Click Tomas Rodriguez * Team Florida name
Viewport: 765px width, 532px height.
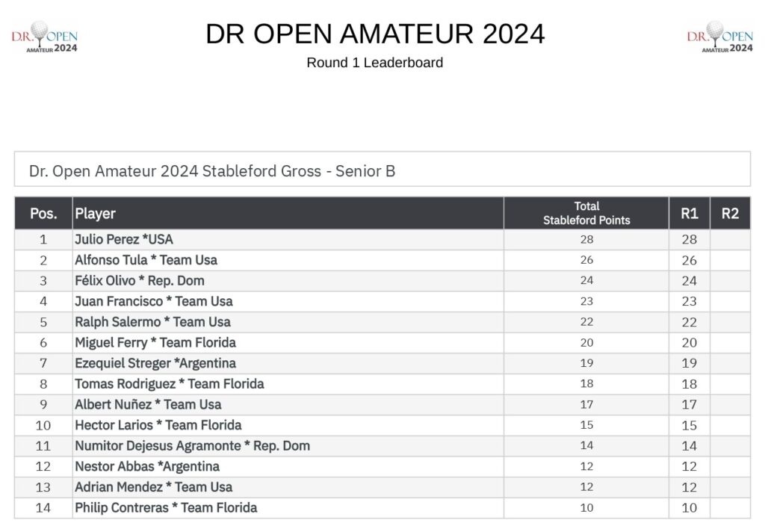pos(170,384)
